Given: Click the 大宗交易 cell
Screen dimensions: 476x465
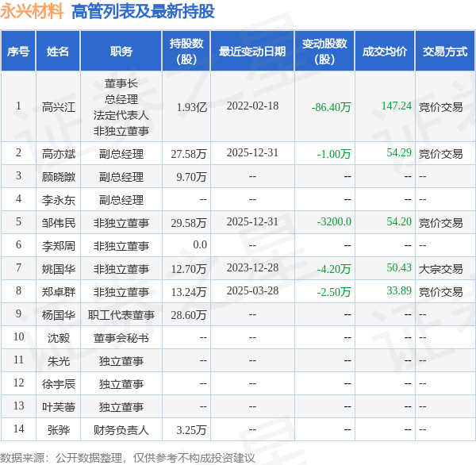Looking at the screenshot, I should click(x=440, y=269).
